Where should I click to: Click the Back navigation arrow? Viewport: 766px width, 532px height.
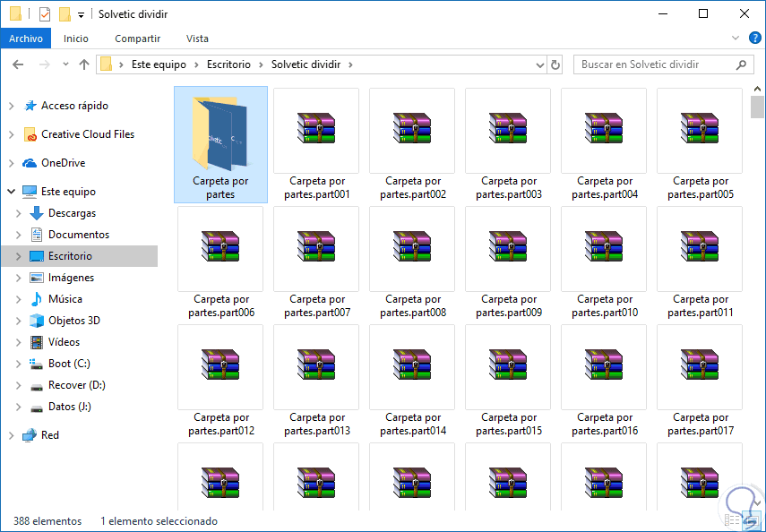[18, 64]
